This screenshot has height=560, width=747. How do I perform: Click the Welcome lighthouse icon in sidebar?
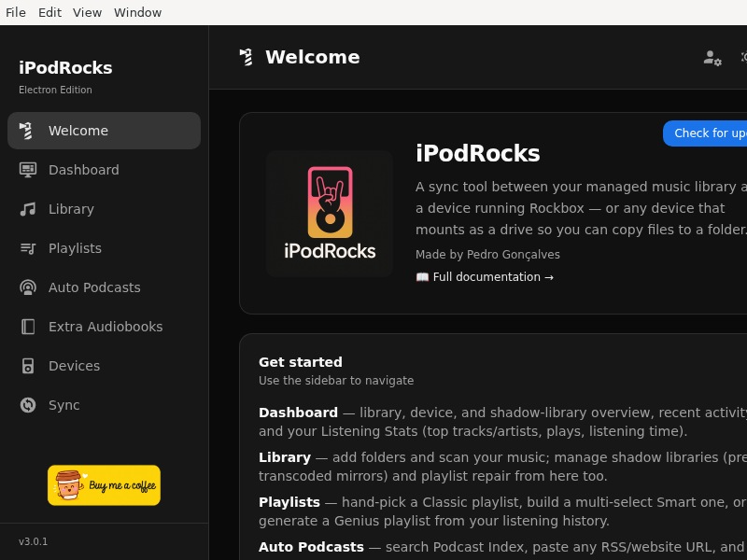[26, 131]
